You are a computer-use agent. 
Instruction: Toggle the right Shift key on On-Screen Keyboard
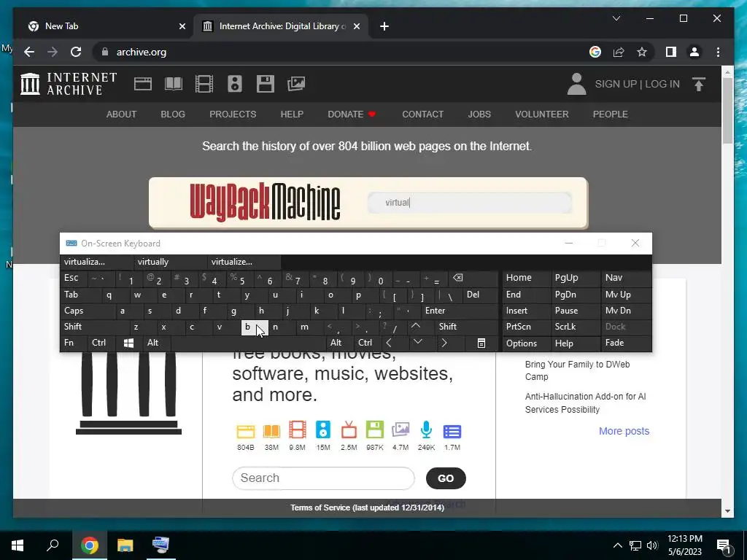(x=466, y=327)
